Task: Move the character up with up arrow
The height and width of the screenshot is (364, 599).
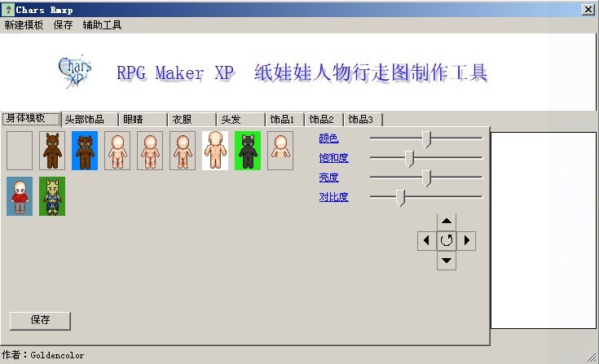Action: point(447,221)
